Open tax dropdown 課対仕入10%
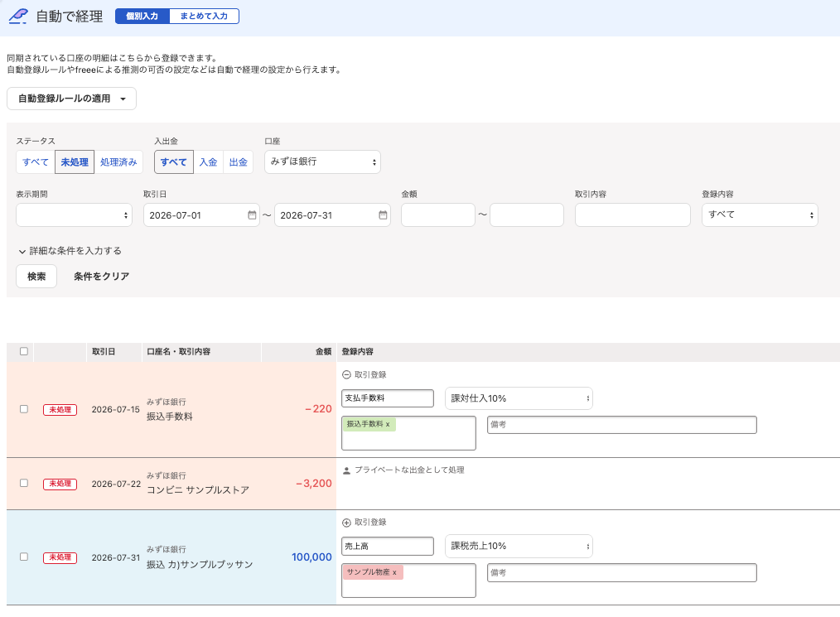 click(x=519, y=398)
